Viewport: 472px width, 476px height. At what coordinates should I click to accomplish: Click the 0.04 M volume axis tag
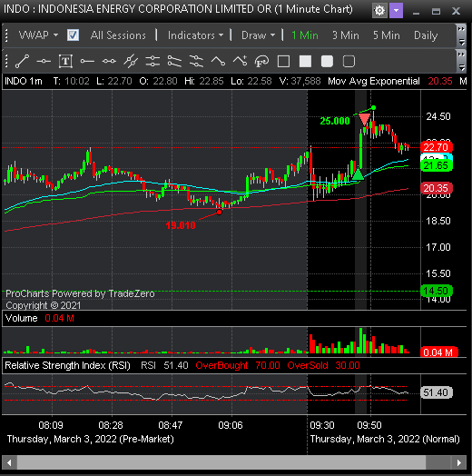[x=438, y=352]
